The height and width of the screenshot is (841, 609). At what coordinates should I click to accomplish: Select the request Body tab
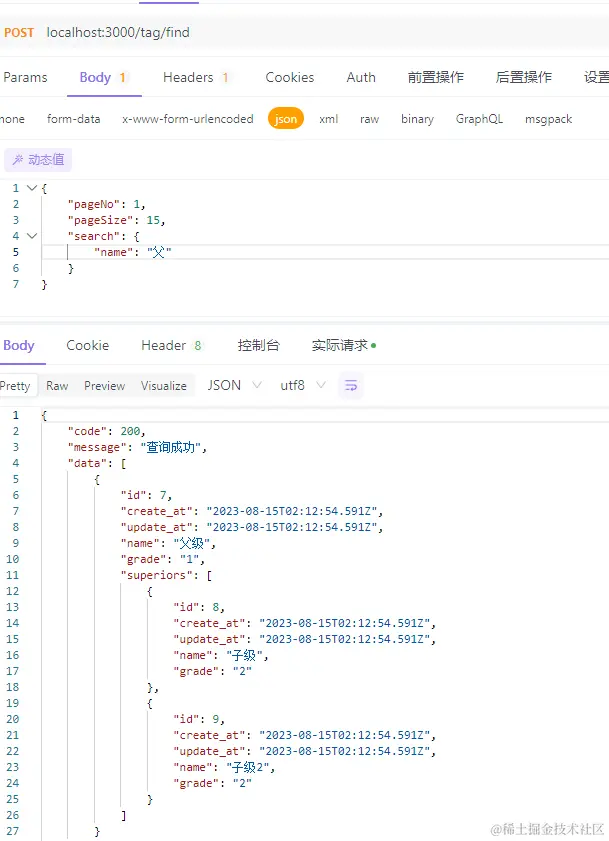[x=104, y=77]
